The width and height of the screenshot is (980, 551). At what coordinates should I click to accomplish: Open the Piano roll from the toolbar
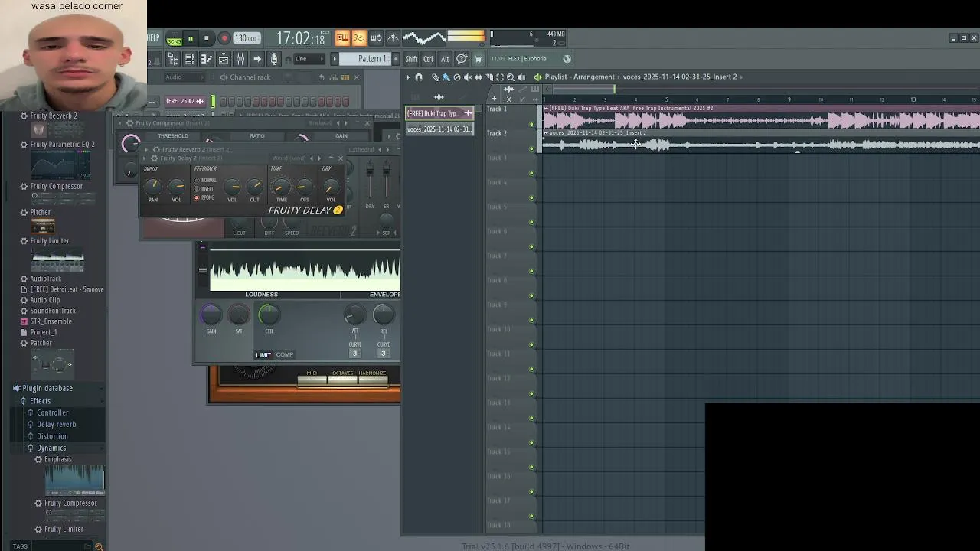click(207, 59)
